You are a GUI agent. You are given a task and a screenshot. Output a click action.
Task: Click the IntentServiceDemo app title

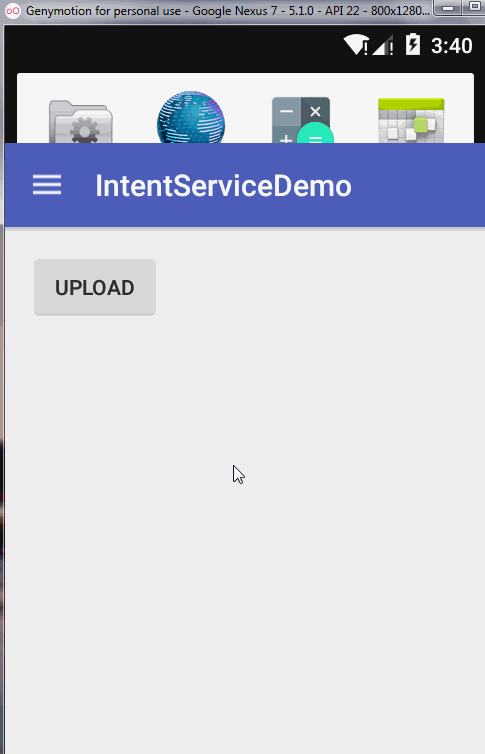[x=224, y=186]
